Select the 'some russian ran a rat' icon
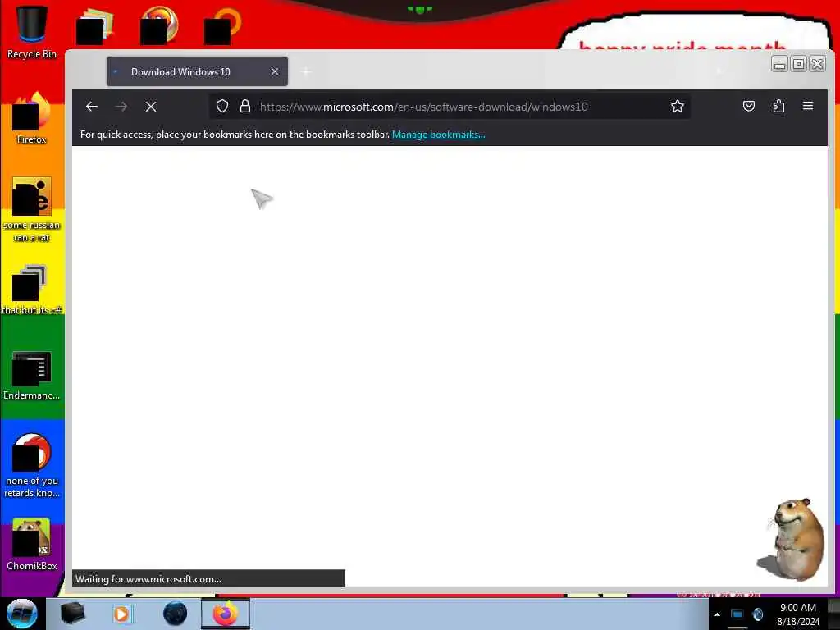Image resolution: width=840 pixels, height=630 pixels. point(32,209)
